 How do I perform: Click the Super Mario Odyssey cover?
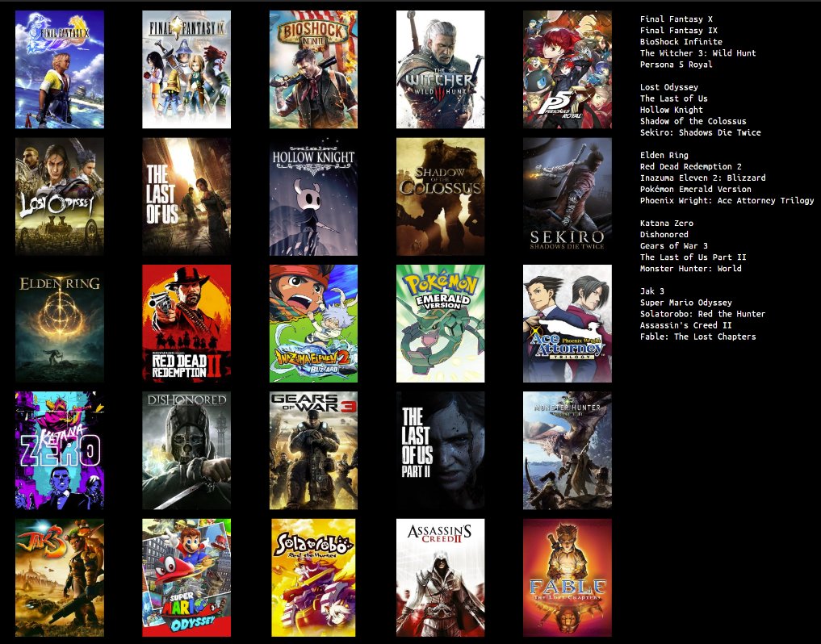(186, 578)
